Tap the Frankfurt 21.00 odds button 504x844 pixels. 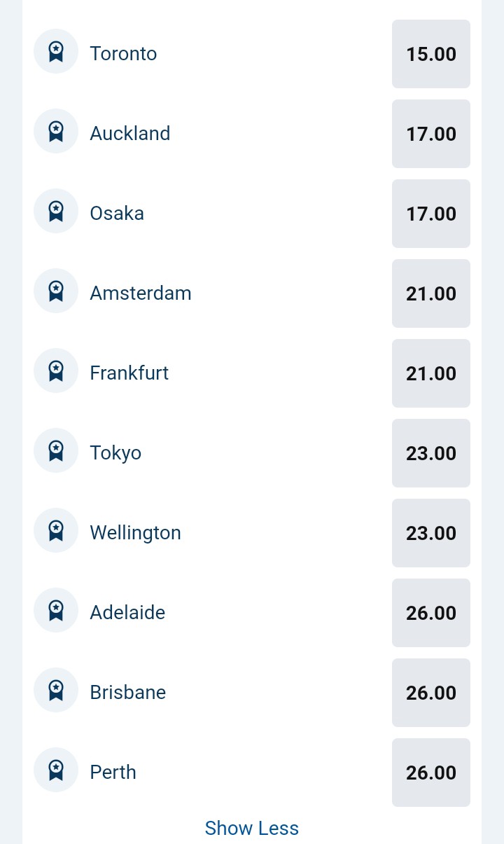tap(431, 373)
